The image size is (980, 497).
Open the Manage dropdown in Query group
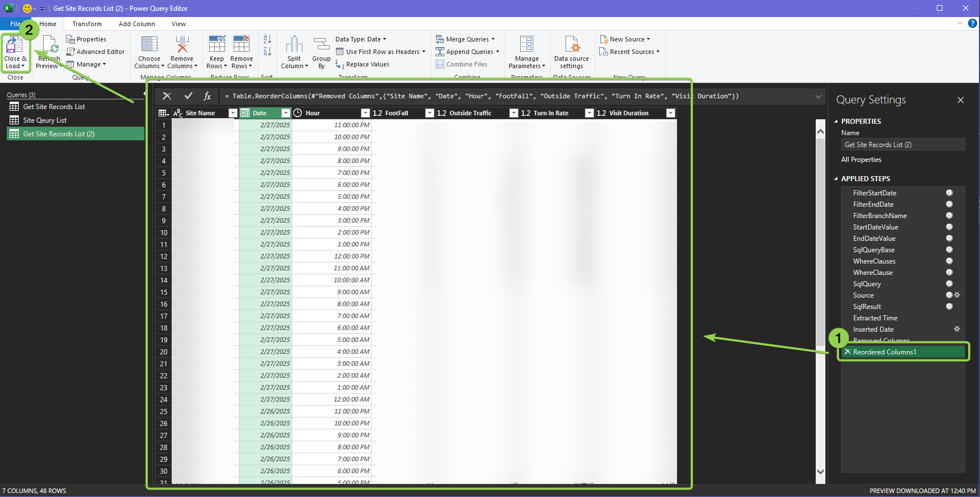[x=86, y=64]
